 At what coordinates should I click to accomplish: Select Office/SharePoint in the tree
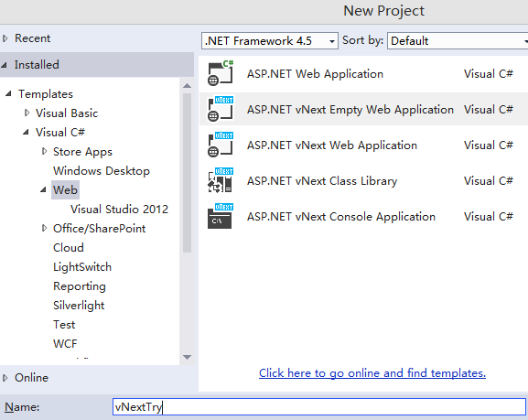coord(100,229)
